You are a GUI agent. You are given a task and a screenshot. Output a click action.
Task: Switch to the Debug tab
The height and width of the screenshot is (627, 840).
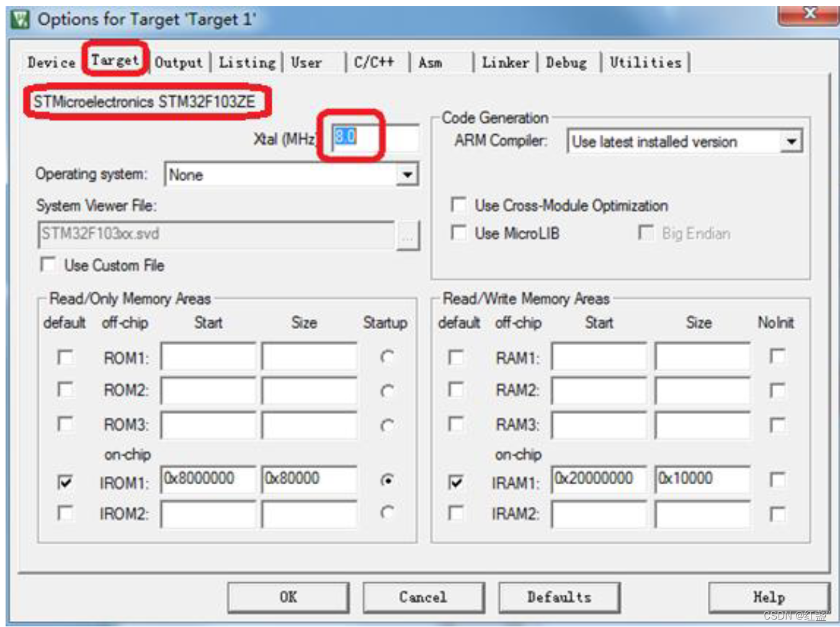(566, 62)
